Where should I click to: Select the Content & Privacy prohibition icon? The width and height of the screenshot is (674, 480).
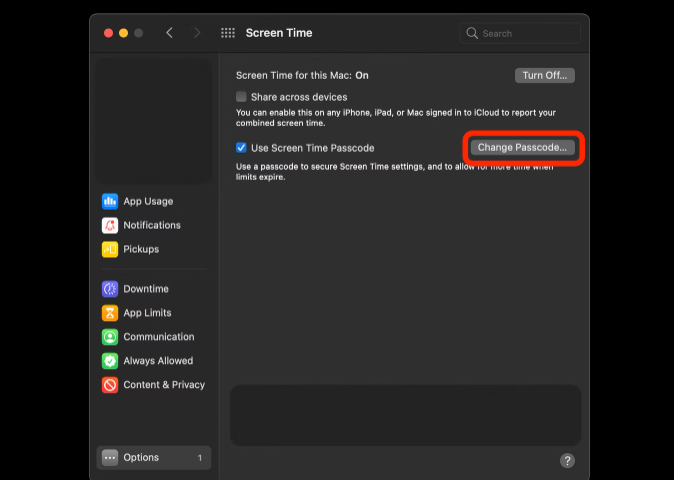click(110, 385)
